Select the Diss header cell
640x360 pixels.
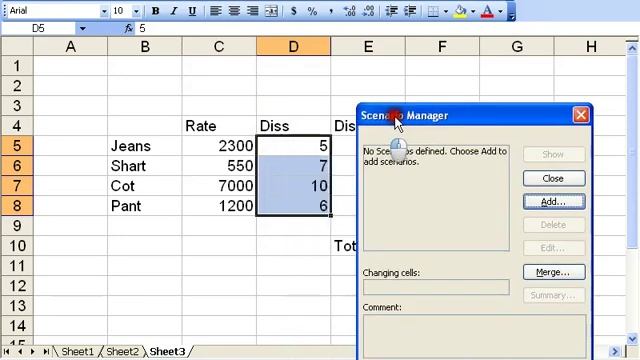pos(293,126)
